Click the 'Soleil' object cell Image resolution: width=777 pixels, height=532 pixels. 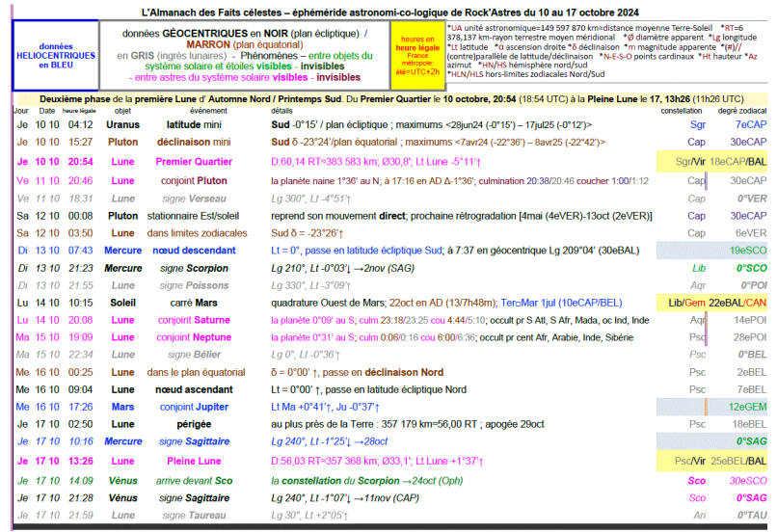click(x=122, y=304)
